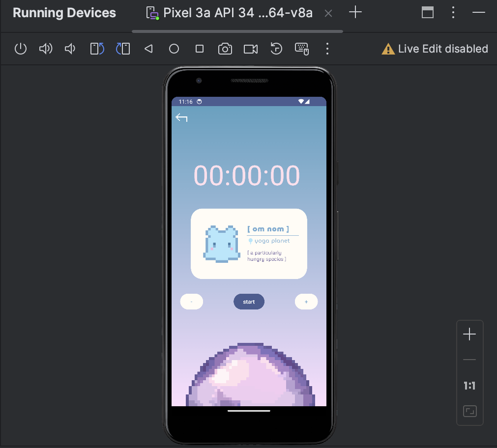Hide the Running Devices tool window
Viewport: 497px width, 448px height.
pyautogui.click(x=479, y=12)
